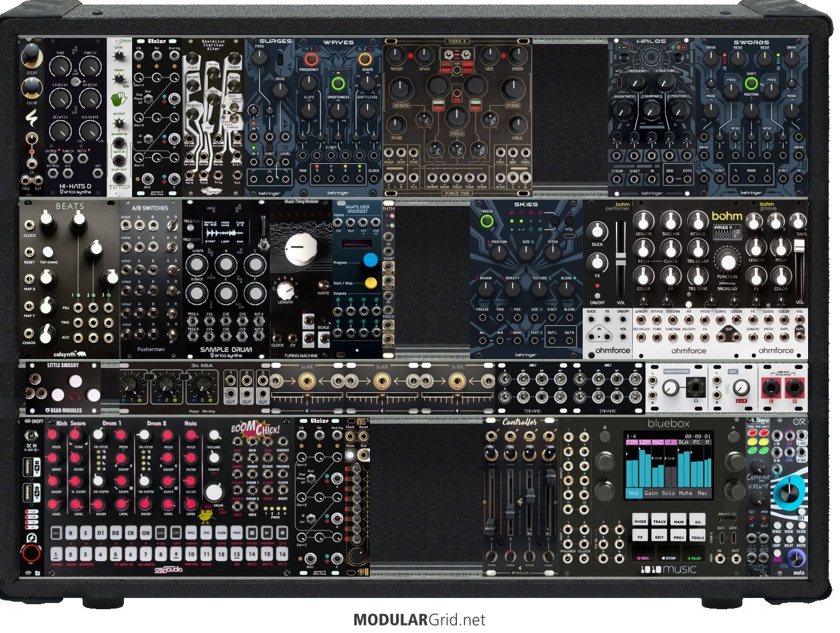Select the S snare track button on BoomChick
The image size is (840, 633).
coord(86,534)
